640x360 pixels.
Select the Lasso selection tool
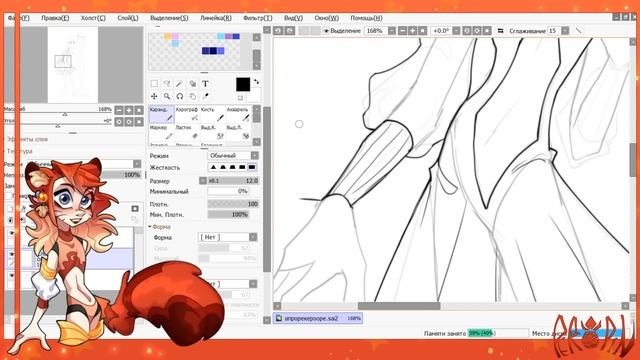click(167, 84)
